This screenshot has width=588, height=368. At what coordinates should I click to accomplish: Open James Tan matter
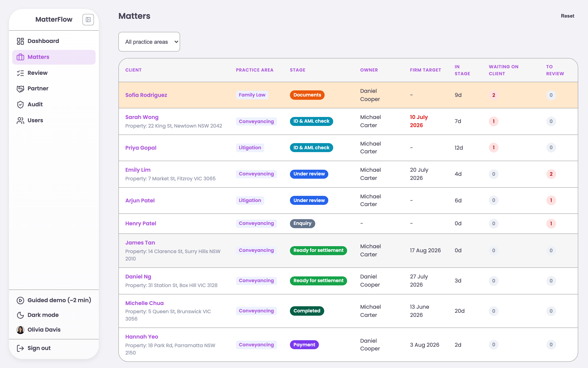pyautogui.click(x=140, y=243)
